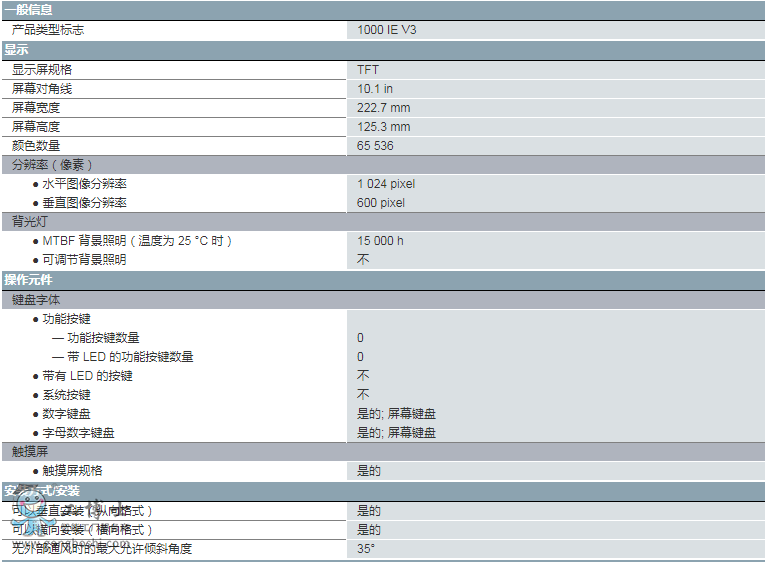
Task: Select the 背光灯 subheading row
Action: coord(30,221)
